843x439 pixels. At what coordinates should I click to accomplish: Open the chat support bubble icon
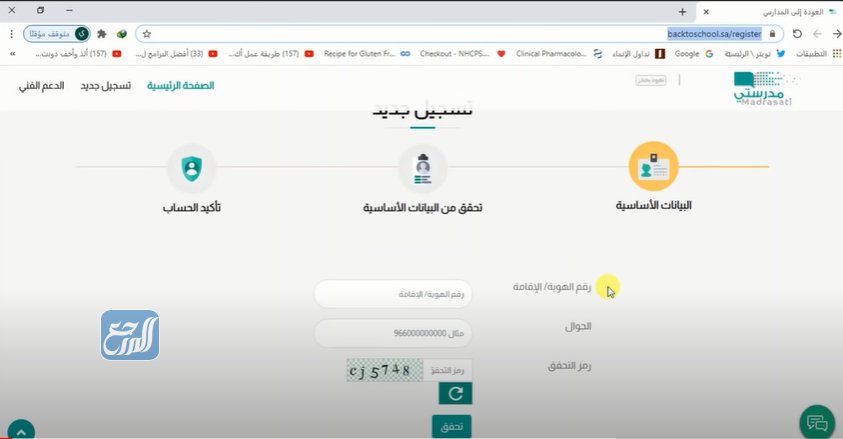[x=817, y=423]
